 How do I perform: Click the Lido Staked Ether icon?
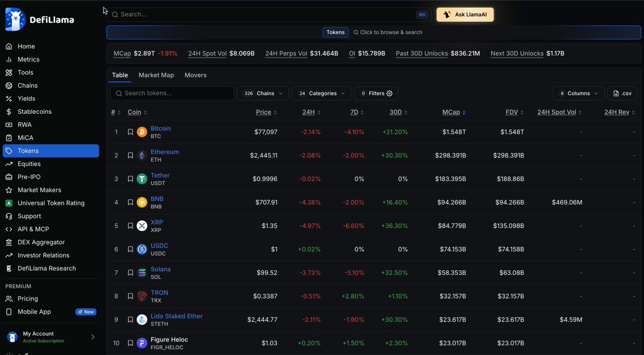pos(142,320)
